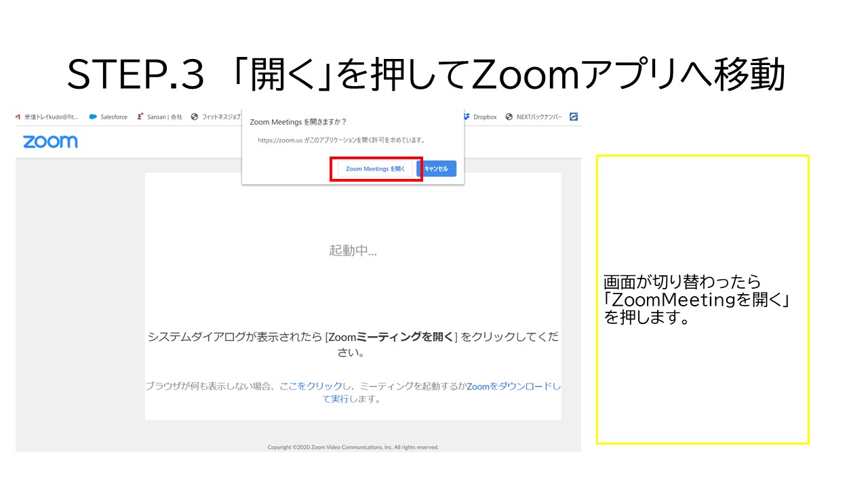The width and height of the screenshot is (868, 488).
Task: Click the Salesforce cloud bookmark icon
Action: (x=93, y=117)
